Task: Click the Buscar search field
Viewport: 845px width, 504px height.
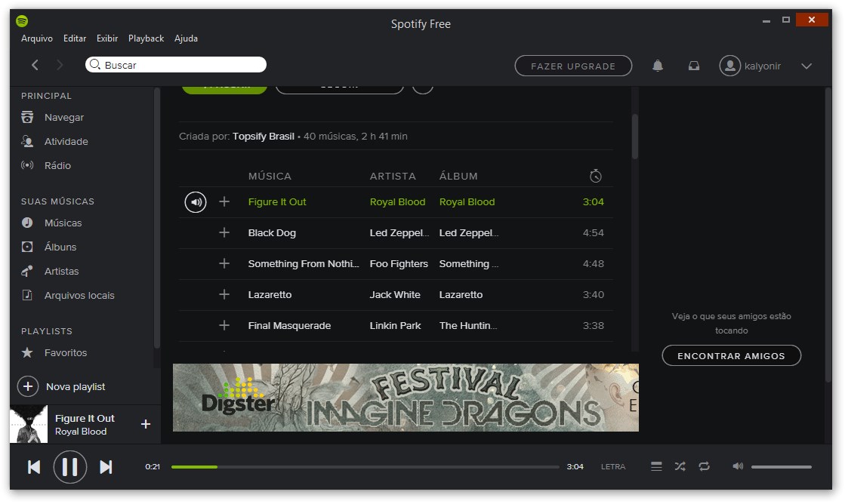Action: pos(176,65)
